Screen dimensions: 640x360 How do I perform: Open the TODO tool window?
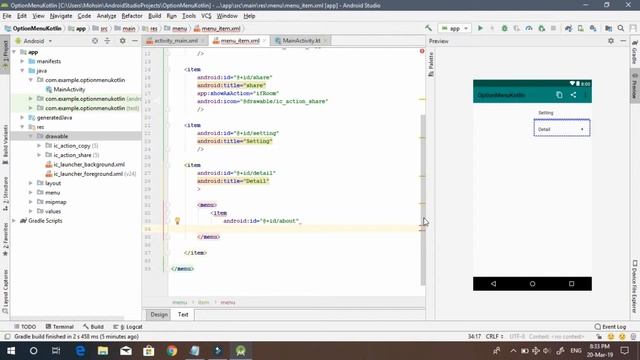25,327
